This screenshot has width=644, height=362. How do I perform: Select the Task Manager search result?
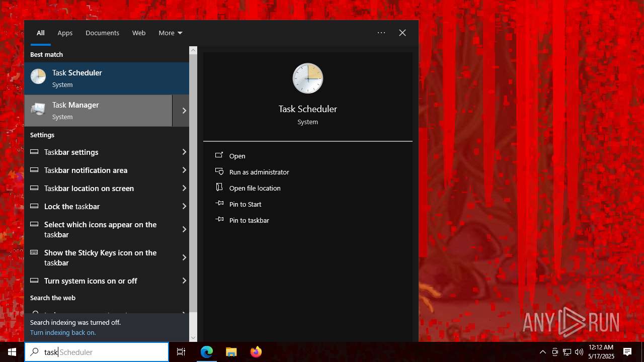tap(98, 111)
